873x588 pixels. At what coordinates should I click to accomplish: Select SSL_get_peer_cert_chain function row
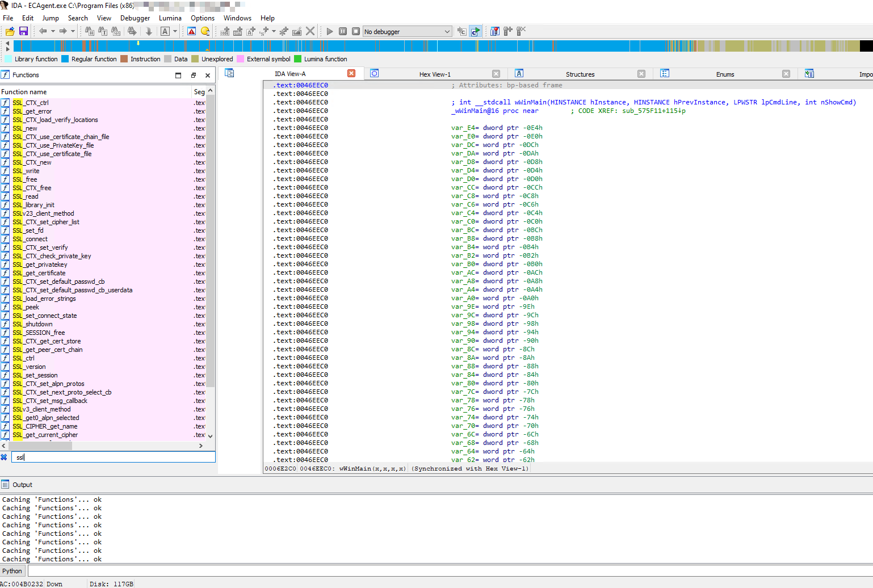(x=103, y=350)
